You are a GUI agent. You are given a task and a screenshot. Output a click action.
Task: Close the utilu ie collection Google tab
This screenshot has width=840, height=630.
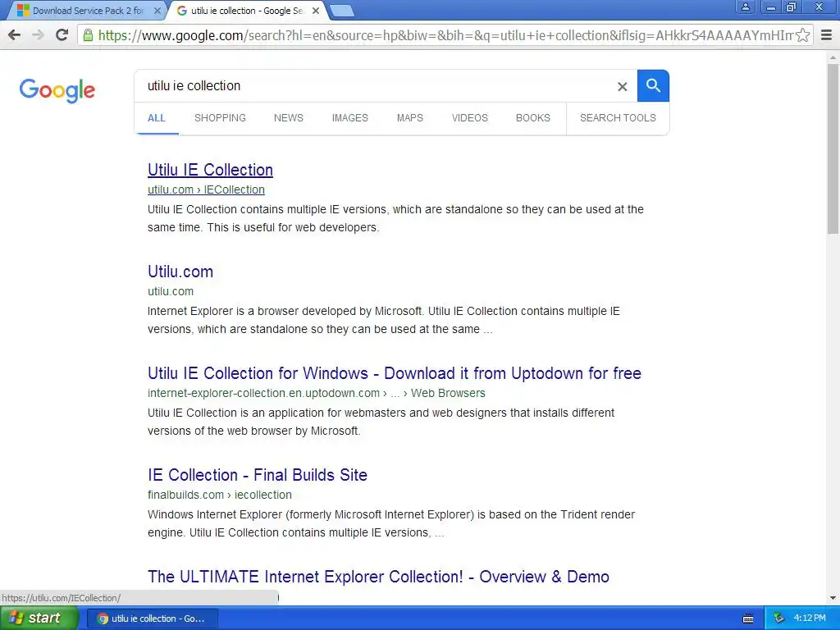[x=316, y=11]
